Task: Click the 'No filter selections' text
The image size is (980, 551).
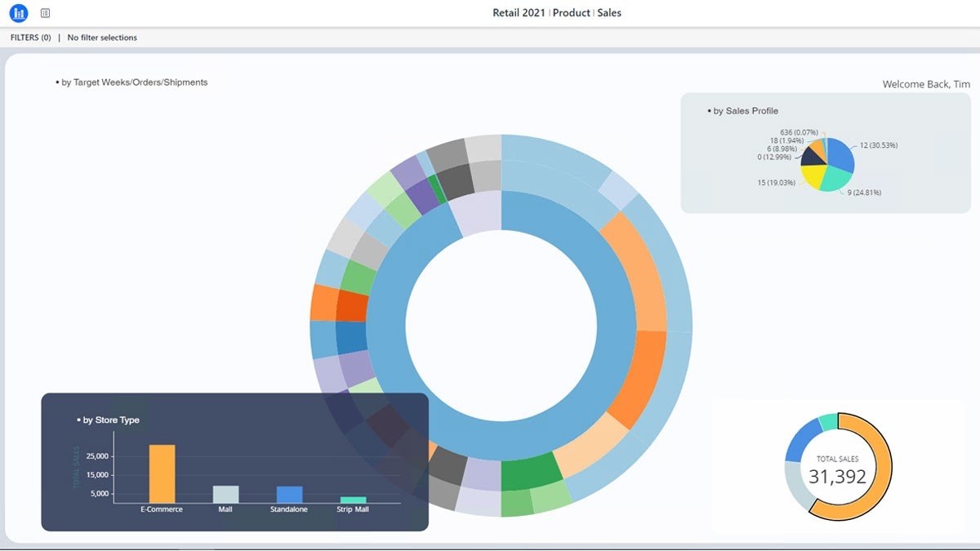Action: click(x=102, y=38)
